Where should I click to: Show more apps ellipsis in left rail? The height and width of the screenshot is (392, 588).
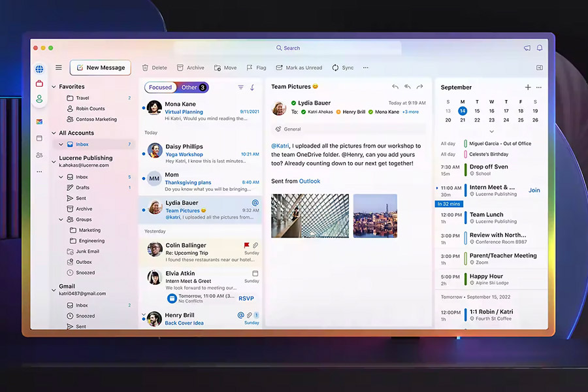(39, 171)
